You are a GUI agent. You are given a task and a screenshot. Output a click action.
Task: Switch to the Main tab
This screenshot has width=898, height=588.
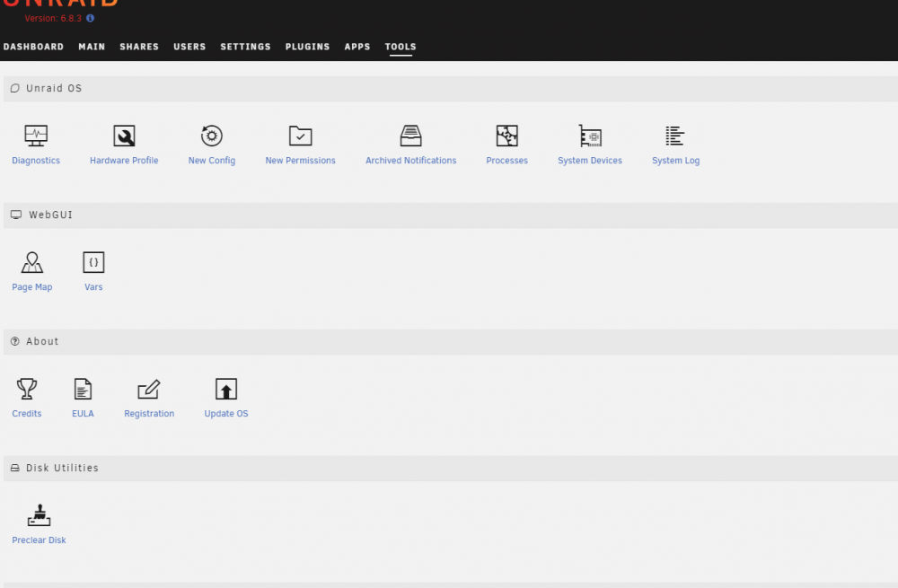tap(92, 47)
